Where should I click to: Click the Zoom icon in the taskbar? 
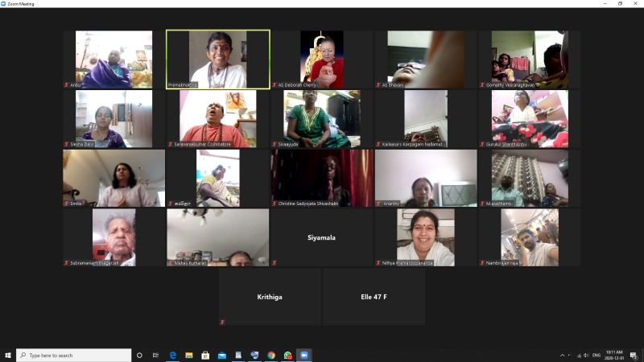coord(304,355)
